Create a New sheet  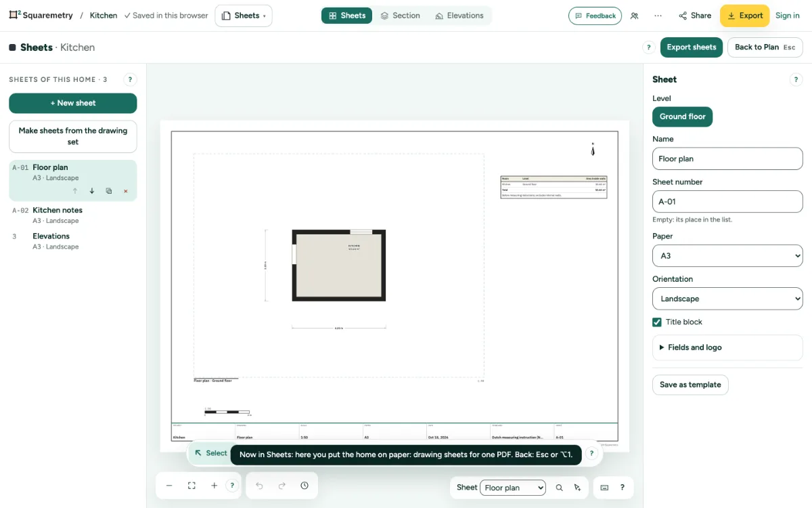click(73, 103)
